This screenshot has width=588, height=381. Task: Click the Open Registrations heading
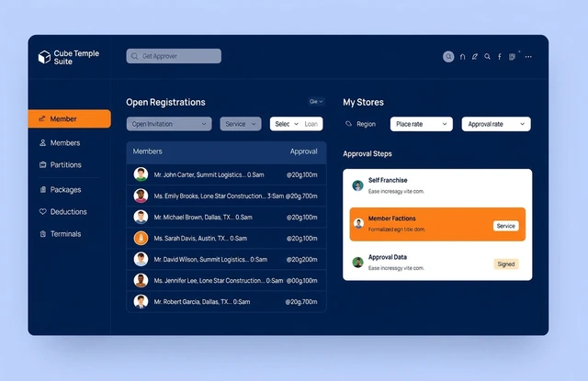point(165,102)
